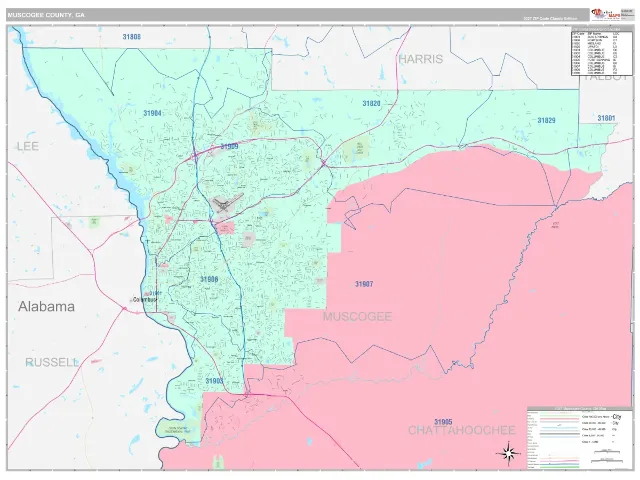Click ZIP code label 31903
Screen dimensions: 640x480
point(214,381)
